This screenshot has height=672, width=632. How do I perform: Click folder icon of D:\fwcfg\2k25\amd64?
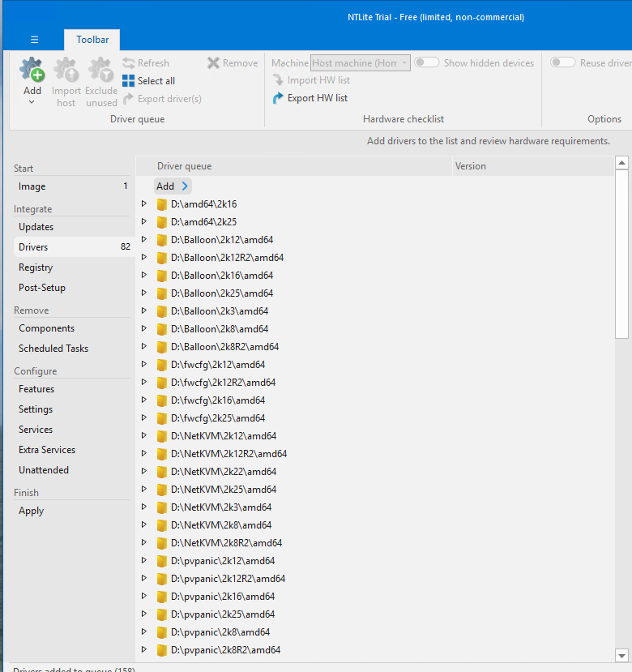point(161,418)
